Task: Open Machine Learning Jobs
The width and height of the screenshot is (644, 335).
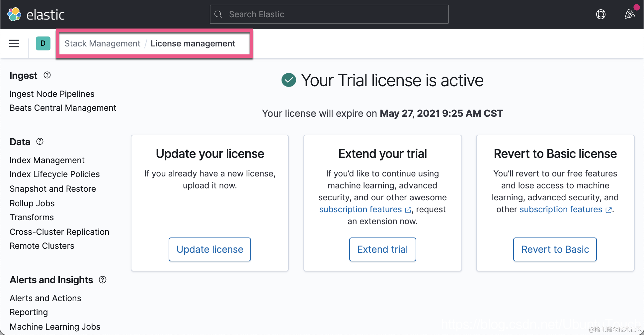Action: coord(55,327)
